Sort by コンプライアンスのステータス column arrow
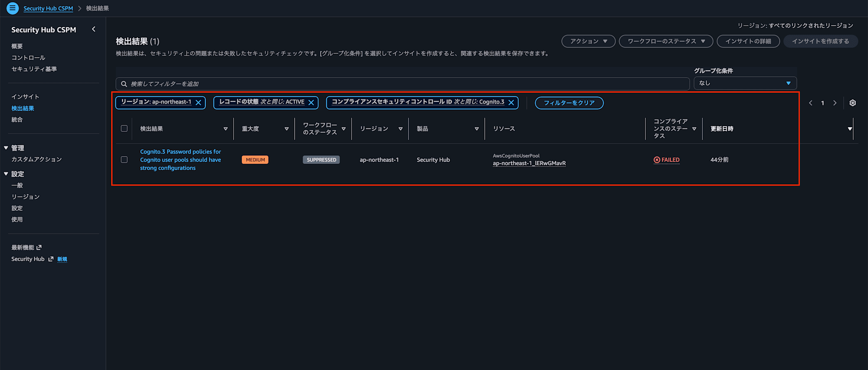This screenshot has height=370, width=868. [694, 129]
